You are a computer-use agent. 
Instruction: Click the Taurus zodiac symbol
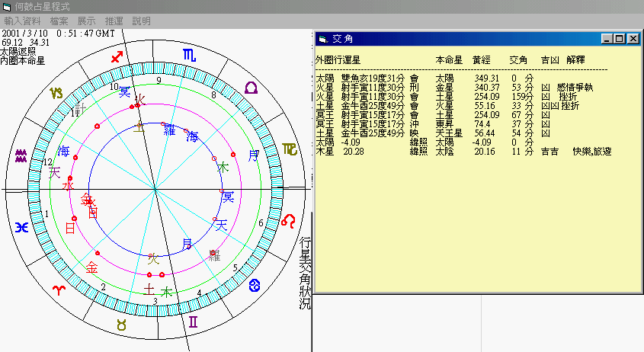coord(122,325)
